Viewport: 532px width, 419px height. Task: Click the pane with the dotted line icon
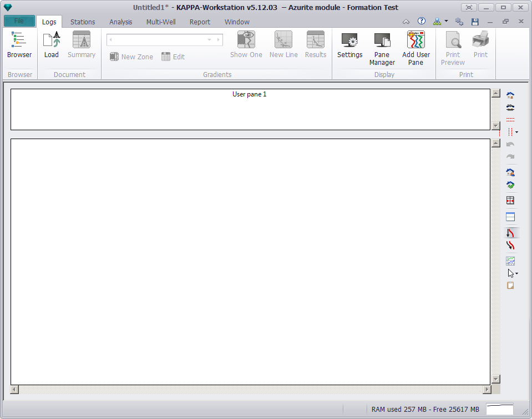pyautogui.click(x=510, y=216)
